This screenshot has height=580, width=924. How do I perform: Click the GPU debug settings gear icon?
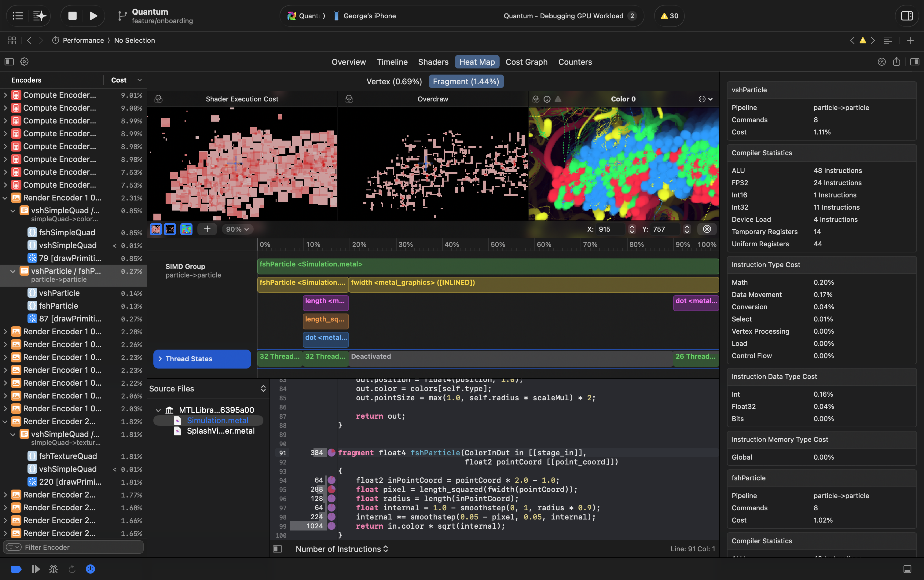[x=24, y=62]
